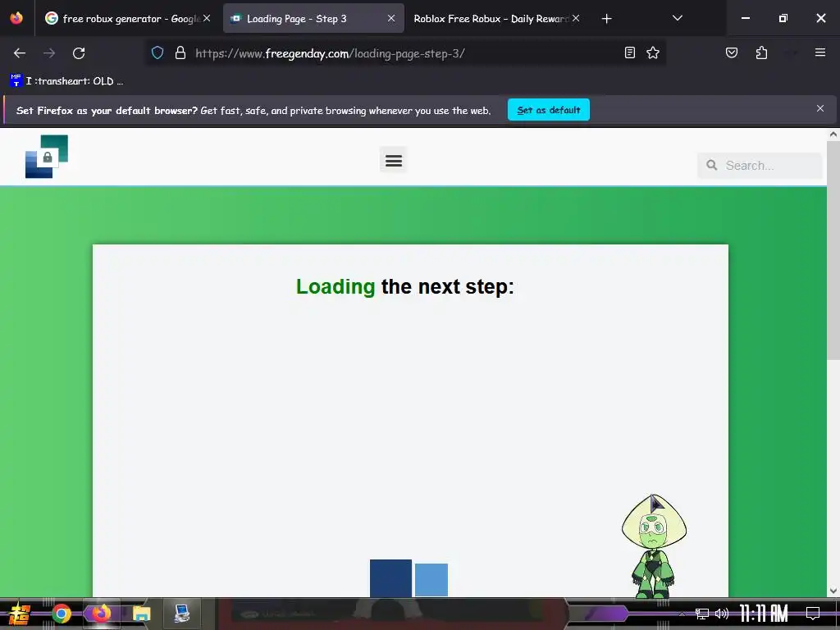
Task: Open the notification center icon
Action: click(813, 614)
